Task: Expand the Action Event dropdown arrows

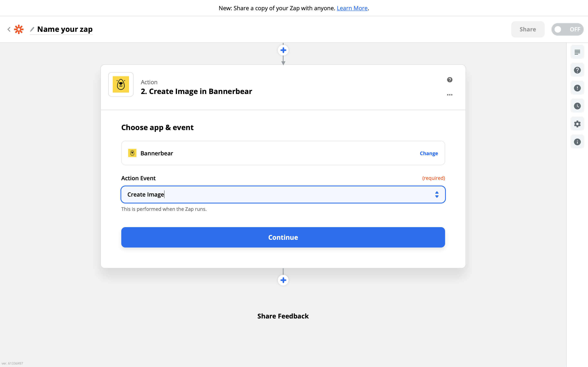Action: click(437, 195)
